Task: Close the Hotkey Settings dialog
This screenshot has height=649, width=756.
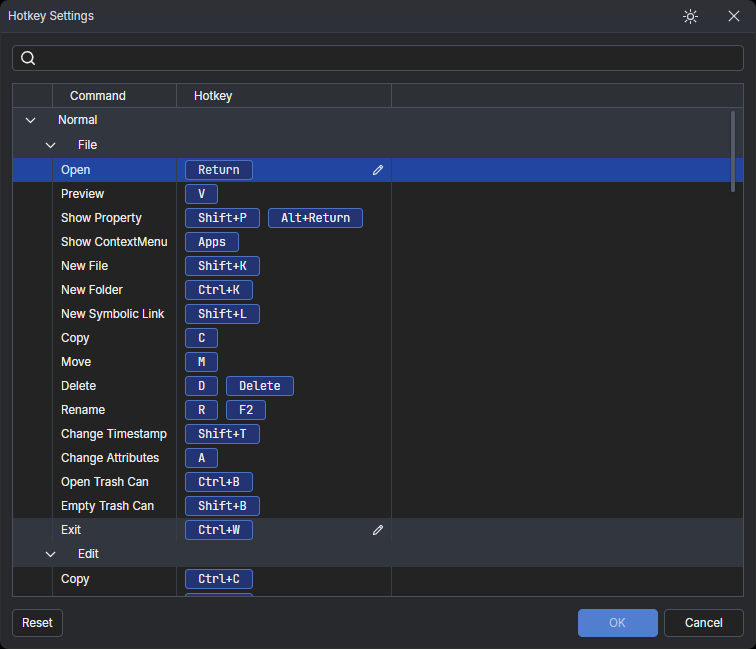Action: [733, 17]
